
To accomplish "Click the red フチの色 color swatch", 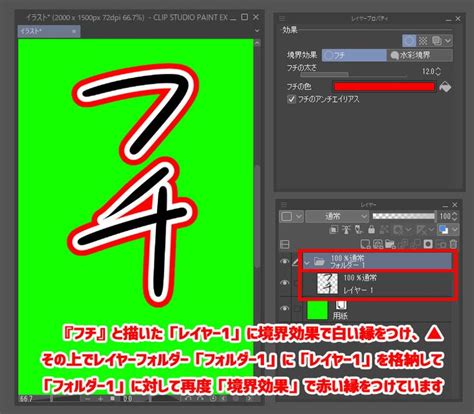I will pyautogui.click(x=384, y=87).
